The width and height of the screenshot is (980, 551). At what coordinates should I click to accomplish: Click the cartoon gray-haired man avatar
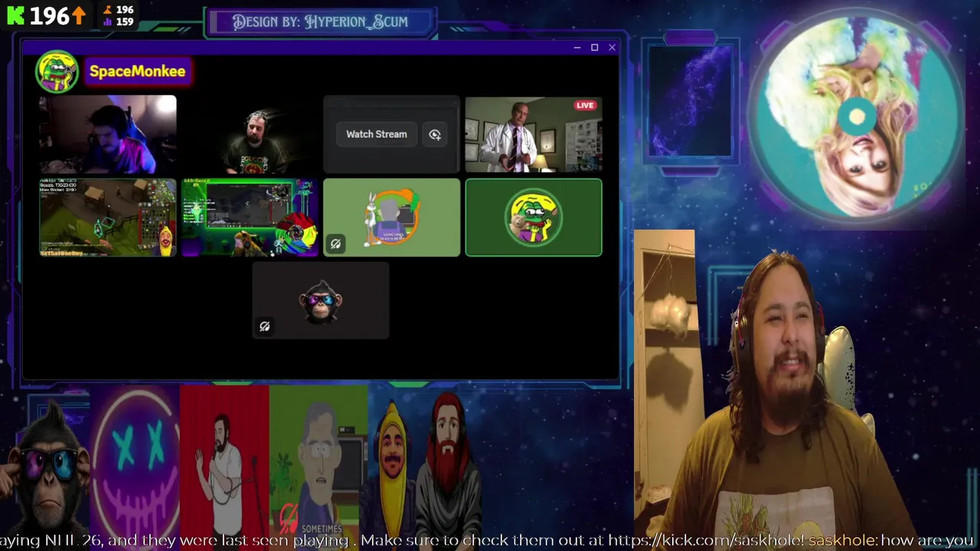pos(318,459)
